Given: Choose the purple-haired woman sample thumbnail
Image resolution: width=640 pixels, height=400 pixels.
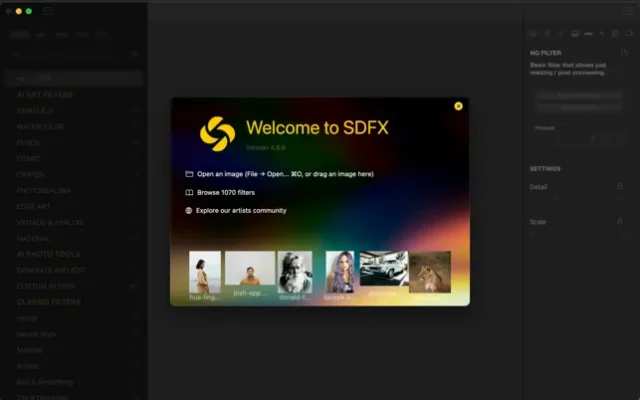Looking at the screenshot, I should tap(340, 271).
